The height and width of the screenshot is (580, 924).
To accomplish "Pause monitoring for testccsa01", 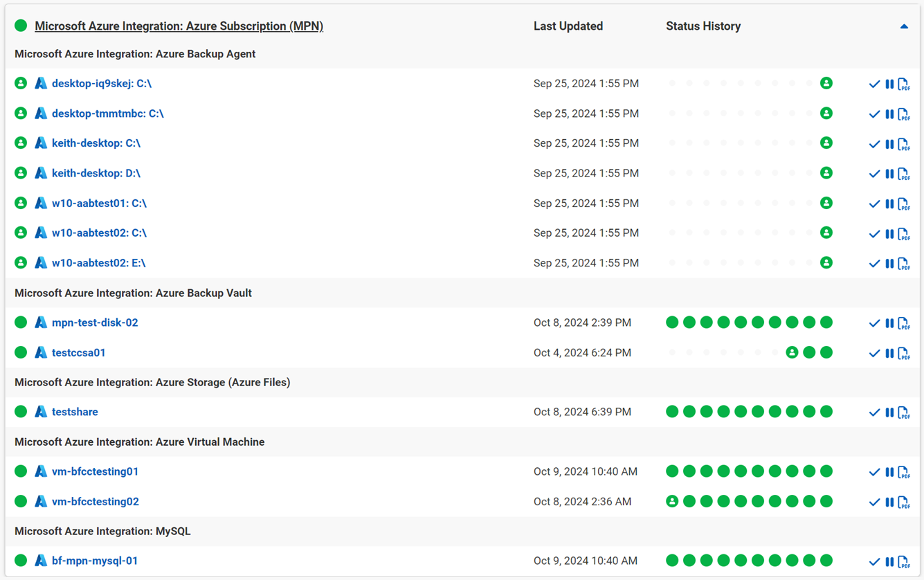I will coord(889,353).
